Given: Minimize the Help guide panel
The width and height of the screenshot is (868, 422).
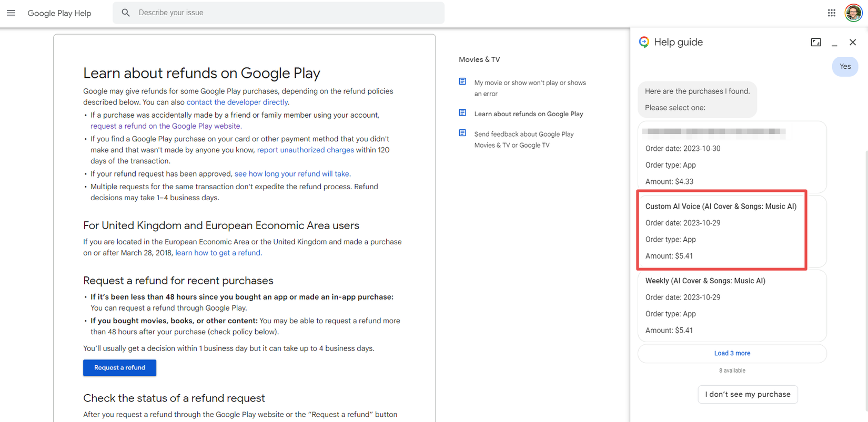Looking at the screenshot, I should click(x=834, y=42).
